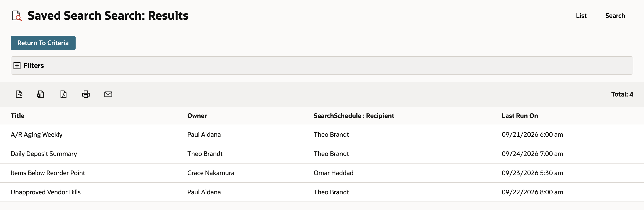Click owner Grace Nakamura

(211, 173)
